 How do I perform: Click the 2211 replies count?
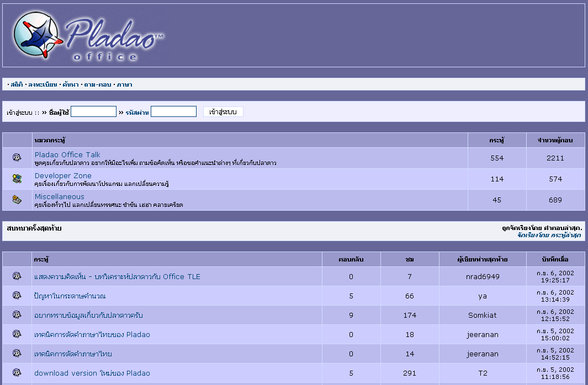555,158
